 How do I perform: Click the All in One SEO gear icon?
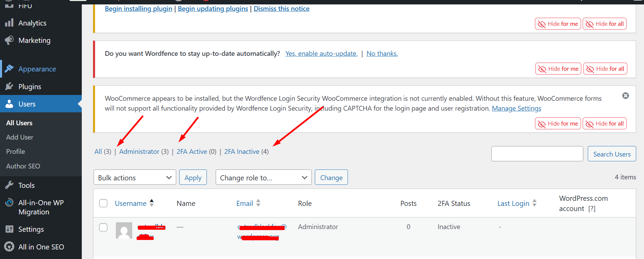pyautogui.click(x=9, y=247)
